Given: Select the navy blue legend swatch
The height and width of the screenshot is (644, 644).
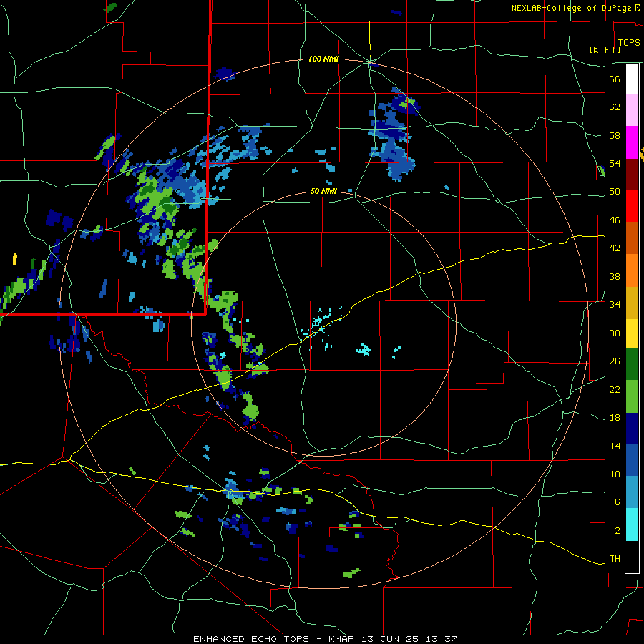Looking at the screenshot, I should (632, 429).
